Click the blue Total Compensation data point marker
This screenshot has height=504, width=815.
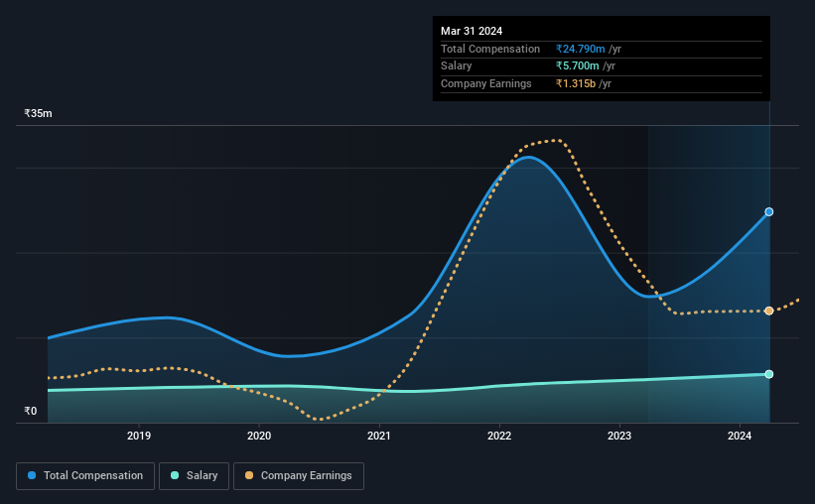(x=769, y=212)
